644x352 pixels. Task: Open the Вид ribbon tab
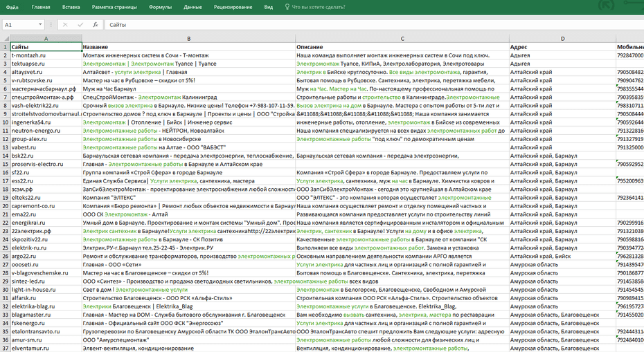pos(268,7)
